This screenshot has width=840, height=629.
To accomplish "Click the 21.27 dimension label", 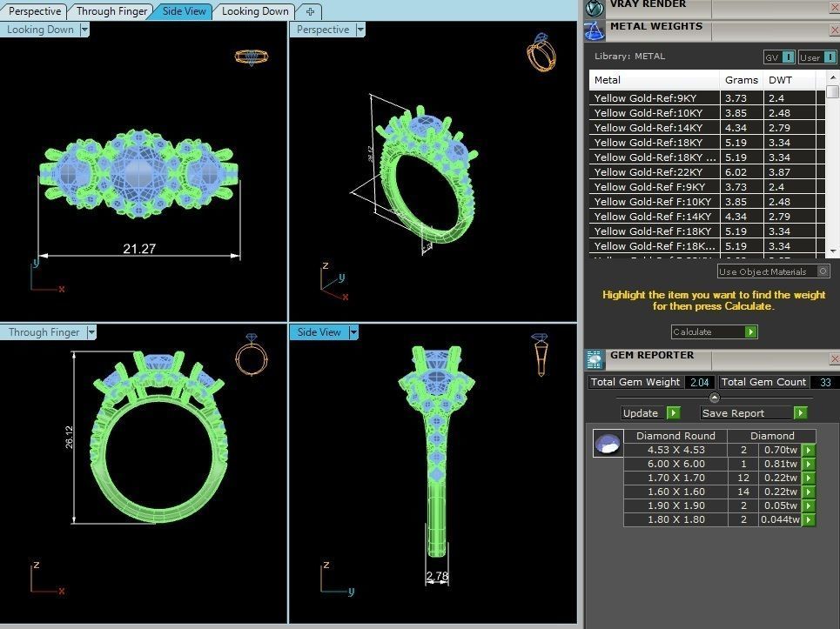I will (139, 249).
